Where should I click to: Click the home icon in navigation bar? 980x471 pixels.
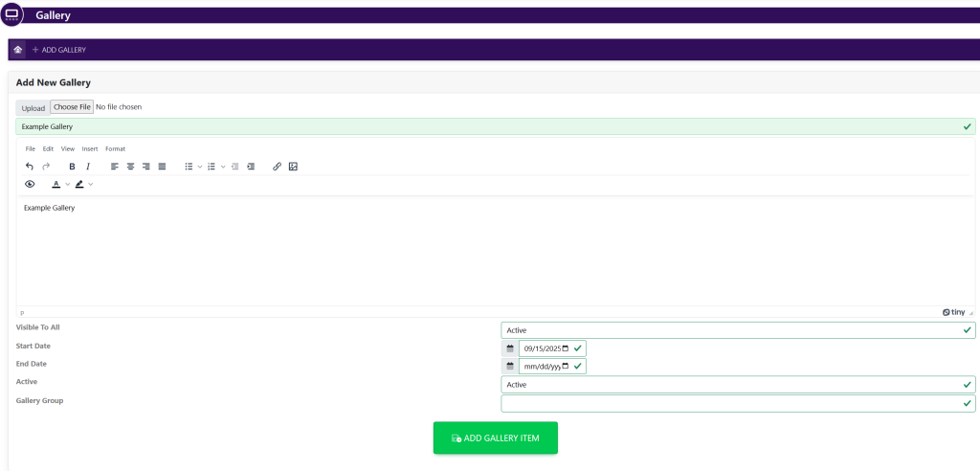coord(17,50)
